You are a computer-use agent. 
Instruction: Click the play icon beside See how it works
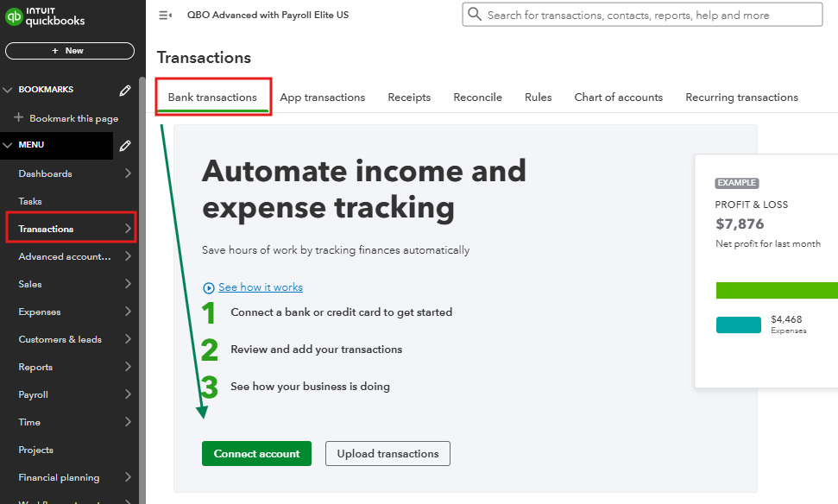[209, 288]
